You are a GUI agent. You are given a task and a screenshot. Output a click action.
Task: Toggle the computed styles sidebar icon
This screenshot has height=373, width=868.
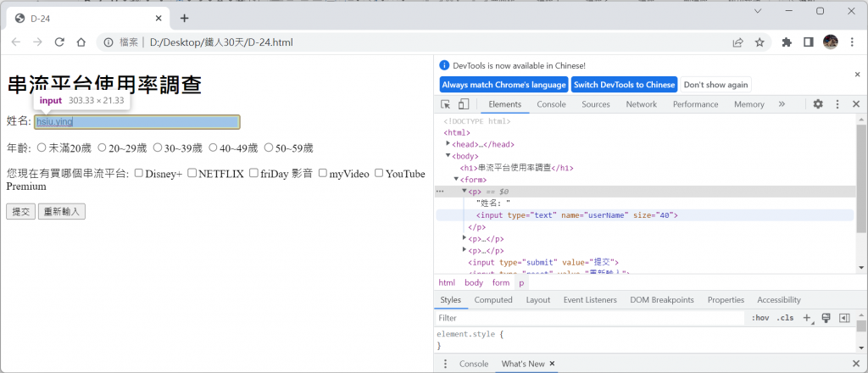pos(844,318)
